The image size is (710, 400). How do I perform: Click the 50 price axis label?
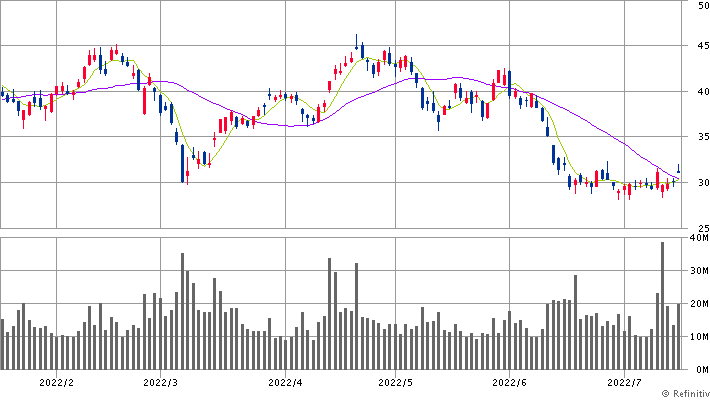pos(700,6)
